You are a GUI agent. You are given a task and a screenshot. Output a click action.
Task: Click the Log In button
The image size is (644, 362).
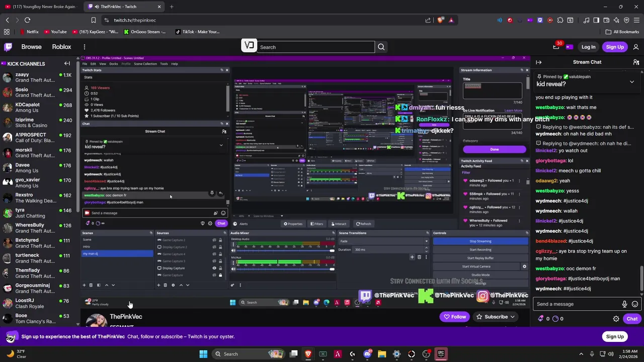click(x=588, y=47)
